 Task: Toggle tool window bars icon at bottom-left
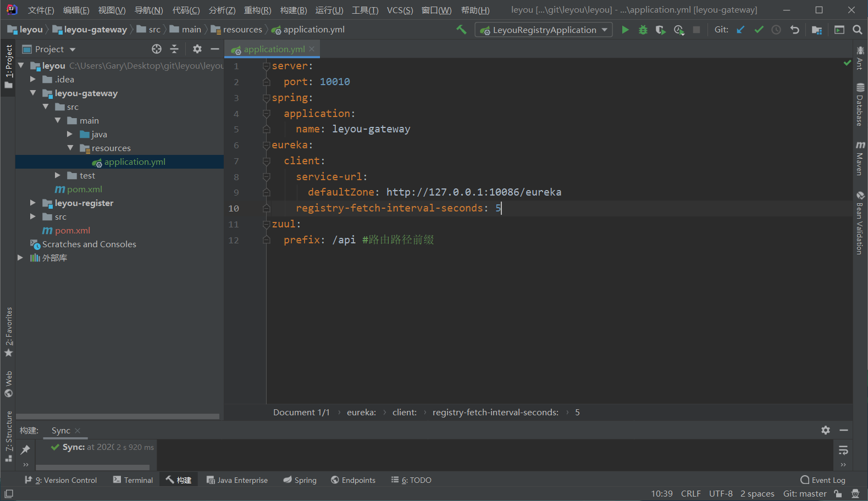(9, 493)
